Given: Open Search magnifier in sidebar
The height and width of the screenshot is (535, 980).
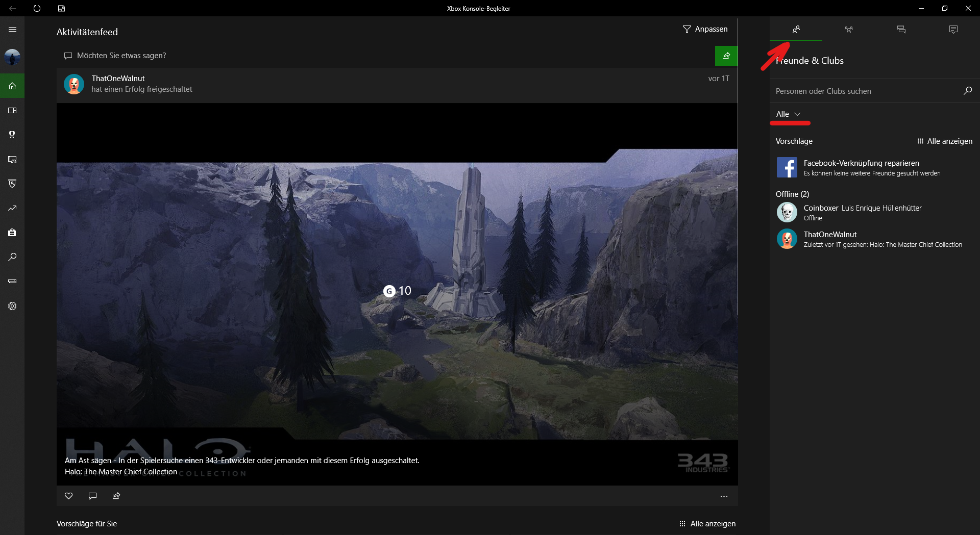Looking at the screenshot, I should point(12,257).
